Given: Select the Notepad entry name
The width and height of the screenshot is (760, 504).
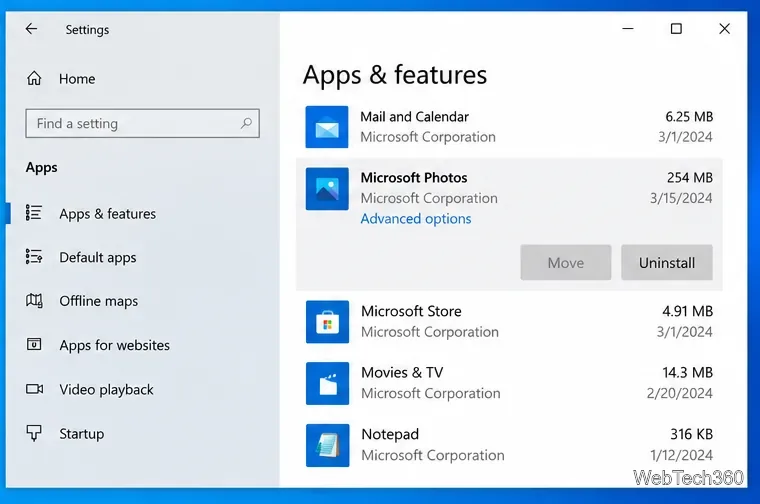Looking at the screenshot, I should [390, 434].
